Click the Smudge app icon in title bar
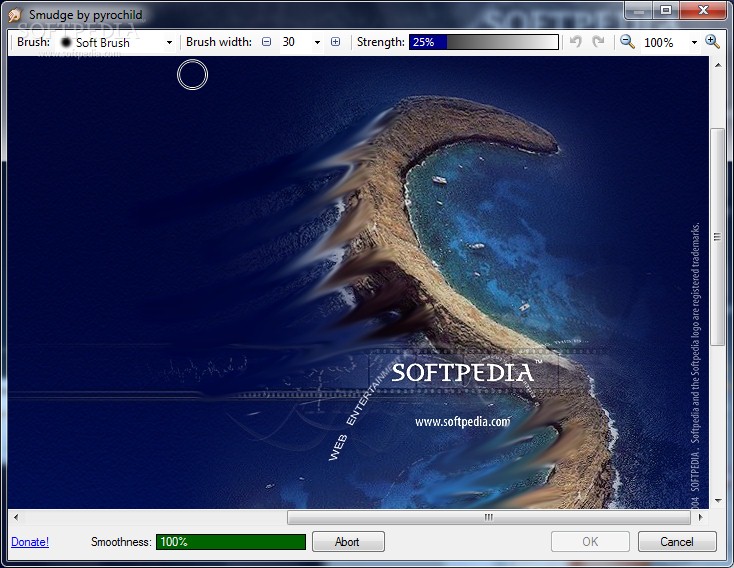This screenshot has height=568, width=734. [x=15, y=15]
